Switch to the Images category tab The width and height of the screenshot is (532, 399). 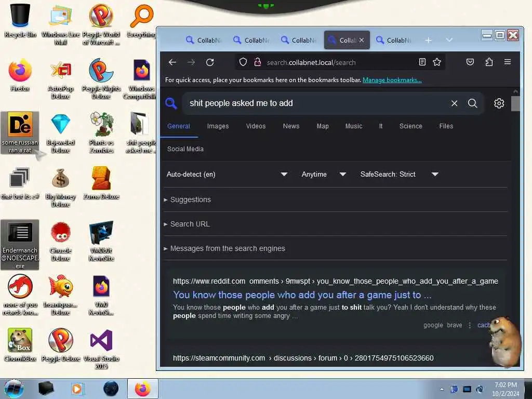tap(218, 126)
